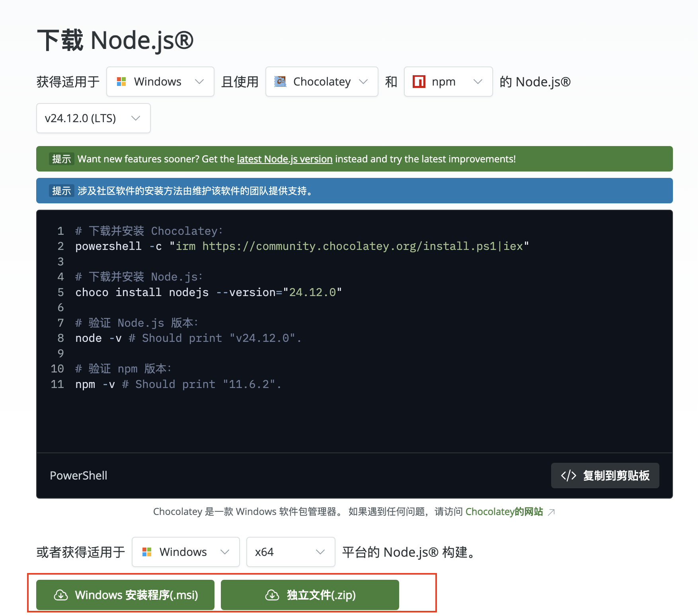The width and height of the screenshot is (698, 616).
Task: Follow the latest Node.js version link
Action: tap(285, 159)
